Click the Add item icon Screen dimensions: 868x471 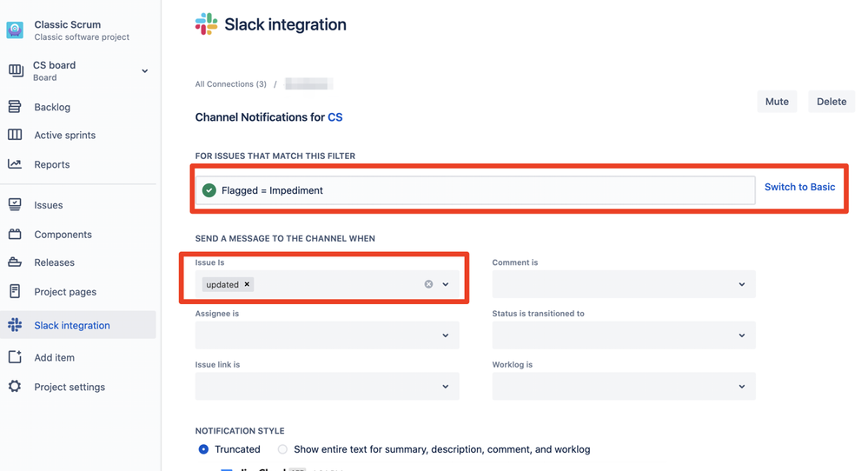point(15,357)
